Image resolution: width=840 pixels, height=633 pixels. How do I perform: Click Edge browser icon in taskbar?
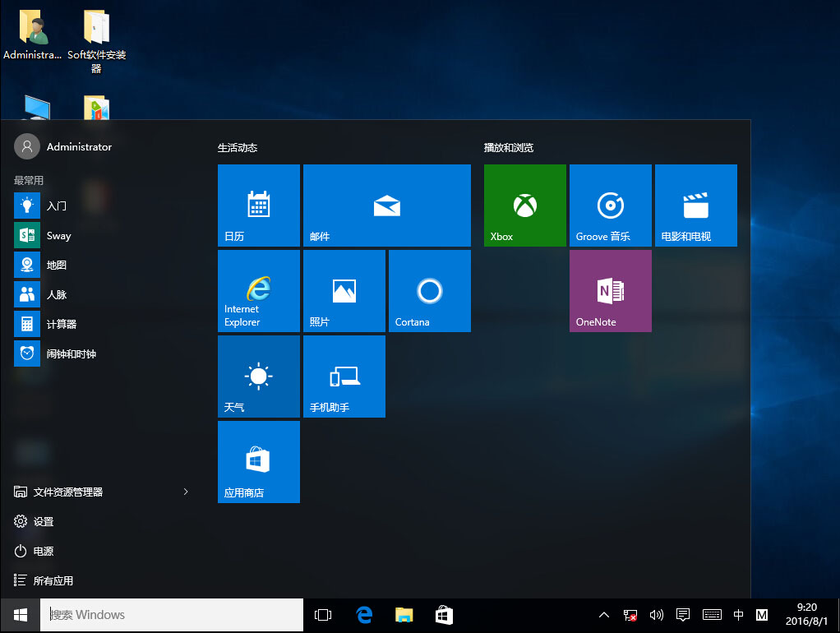click(x=364, y=615)
